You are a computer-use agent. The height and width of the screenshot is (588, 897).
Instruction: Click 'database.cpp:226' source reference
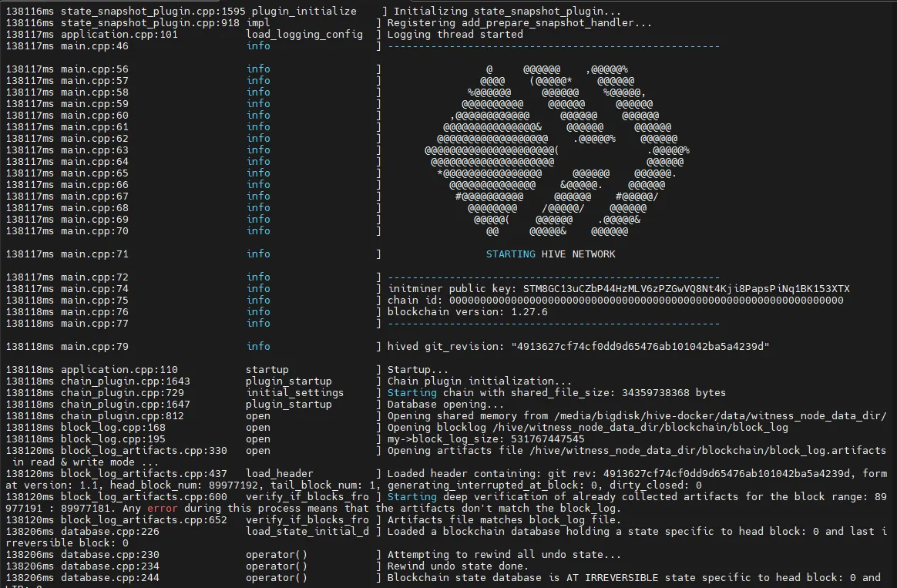click(110, 532)
